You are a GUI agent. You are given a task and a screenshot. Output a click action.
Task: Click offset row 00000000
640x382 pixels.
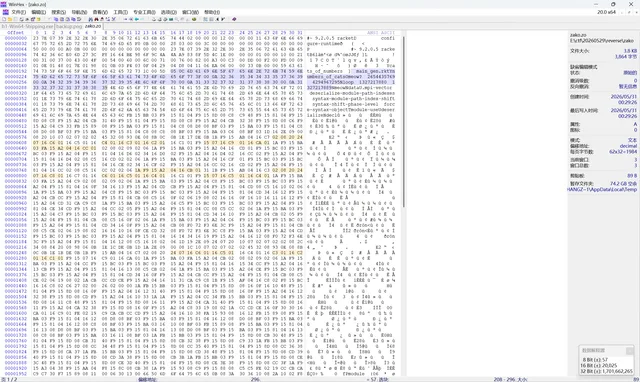click(x=16, y=38)
